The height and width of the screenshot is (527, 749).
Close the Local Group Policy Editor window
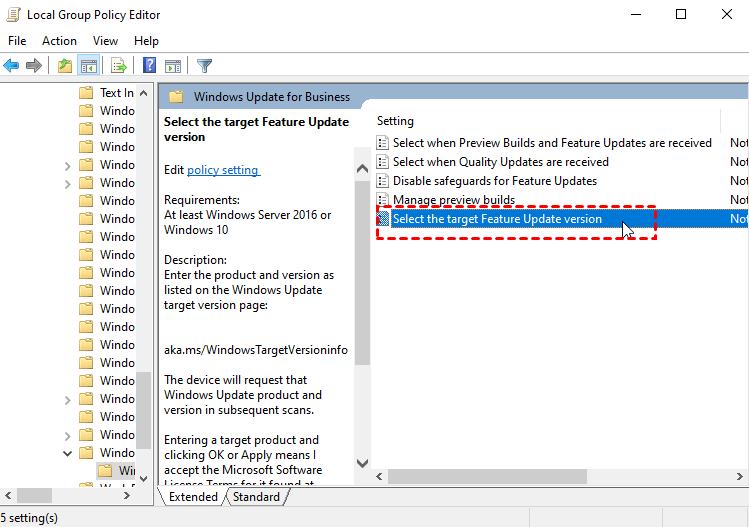pos(727,14)
